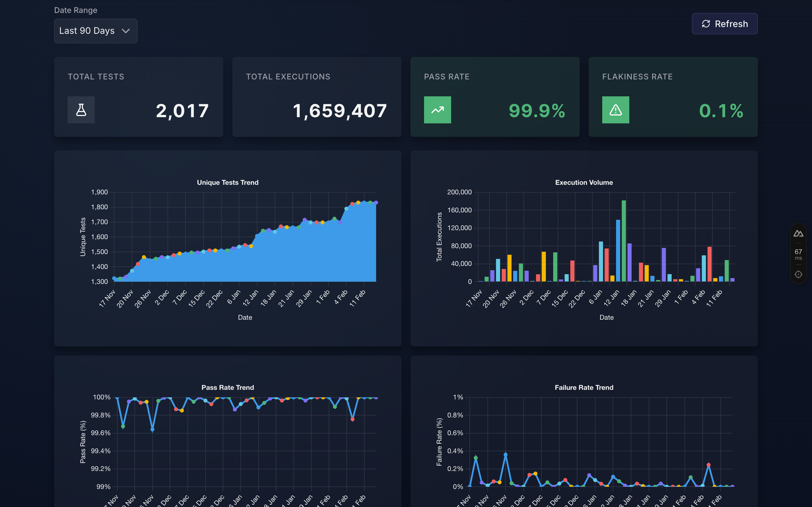Click the 0.1% flakiness rate value
812x507 pixels.
pyautogui.click(x=720, y=111)
